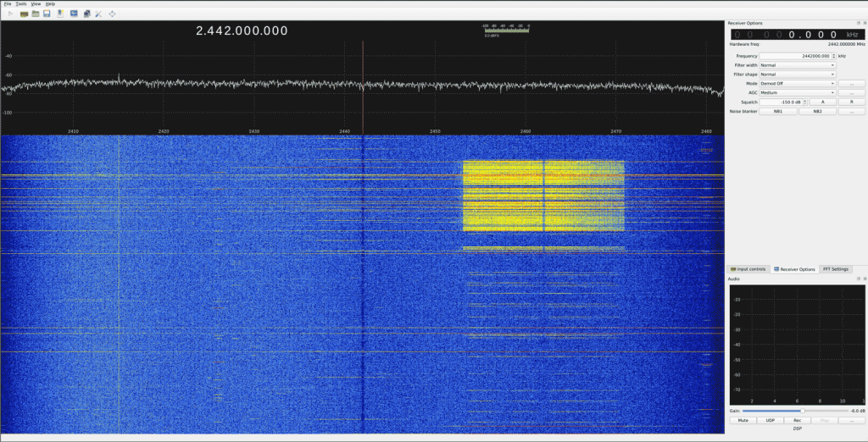Switch to the Input controls tab

click(x=748, y=269)
